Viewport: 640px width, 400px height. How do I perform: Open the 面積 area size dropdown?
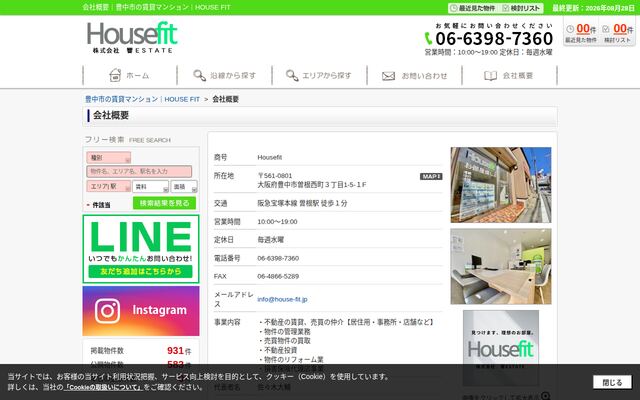point(184,187)
